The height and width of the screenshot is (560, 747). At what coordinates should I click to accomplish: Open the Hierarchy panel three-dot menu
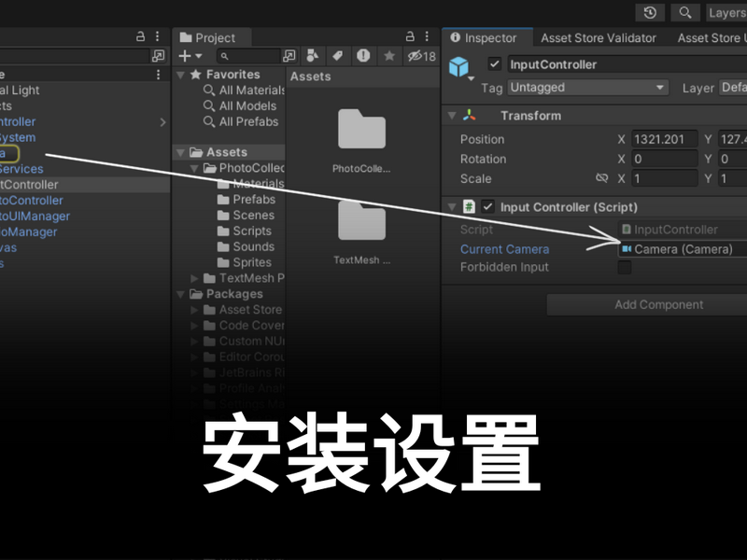tap(157, 36)
